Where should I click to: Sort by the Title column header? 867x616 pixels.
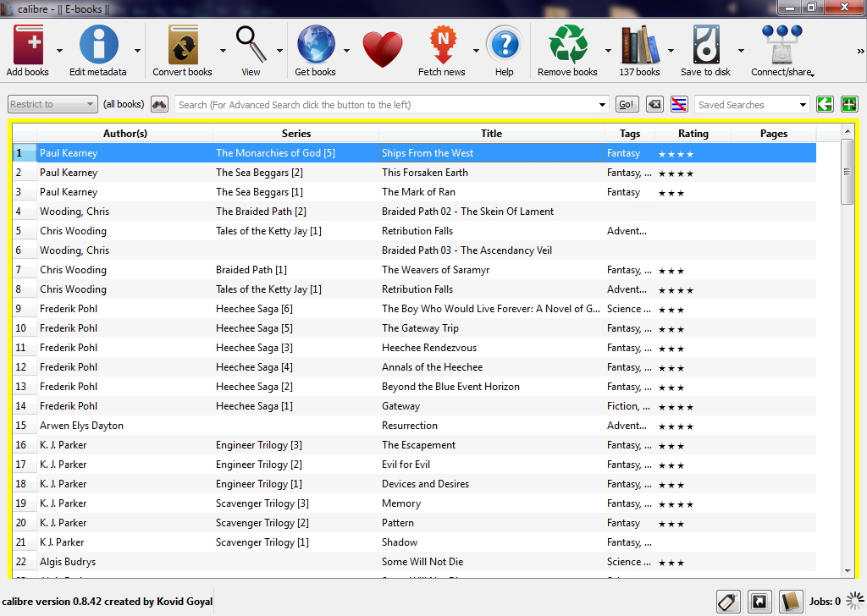[492, 133]
